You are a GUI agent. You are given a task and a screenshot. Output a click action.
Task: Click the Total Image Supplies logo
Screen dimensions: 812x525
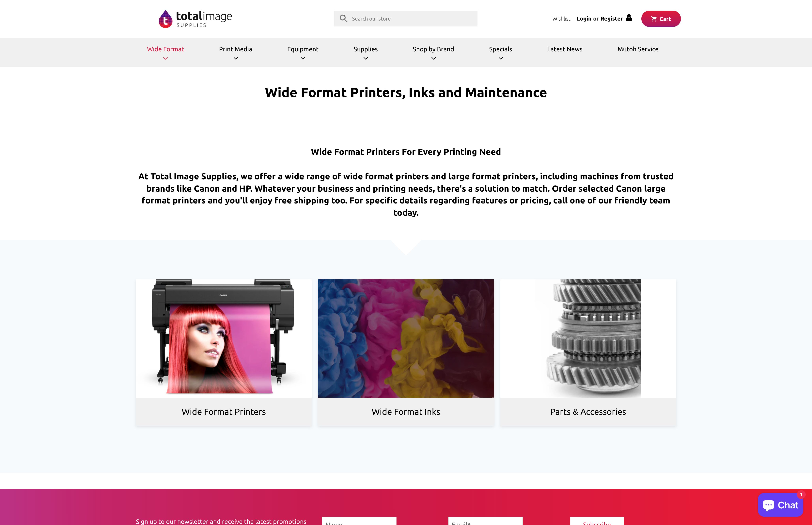(x=195, y=19)
